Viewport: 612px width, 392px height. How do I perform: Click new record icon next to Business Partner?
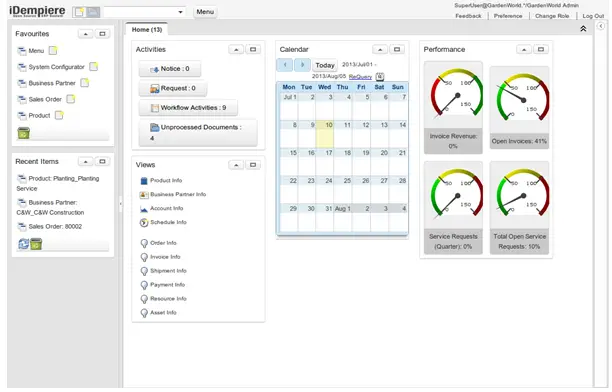(85, 83)
